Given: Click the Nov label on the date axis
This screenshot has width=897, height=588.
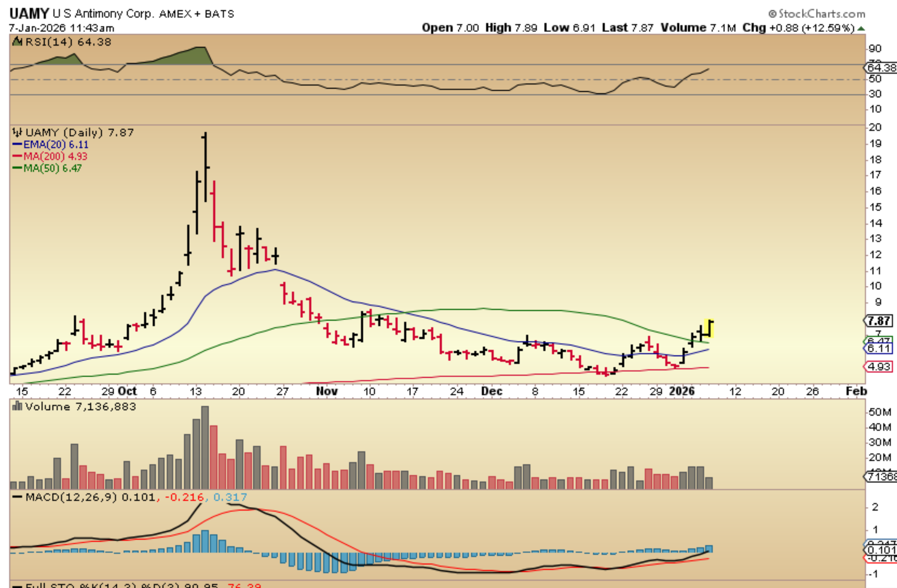Looking at the screenshot, I should (x=326, y=391).
